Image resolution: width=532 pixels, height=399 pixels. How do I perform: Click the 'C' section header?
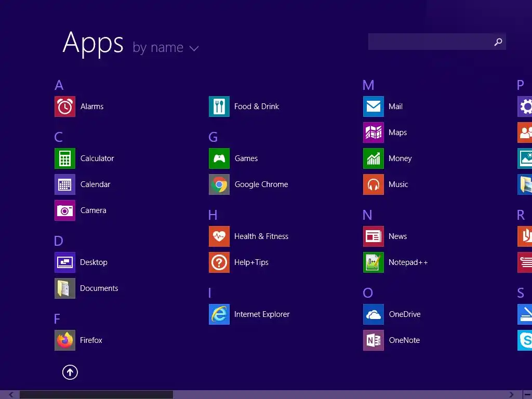click(x=58, y=137)
